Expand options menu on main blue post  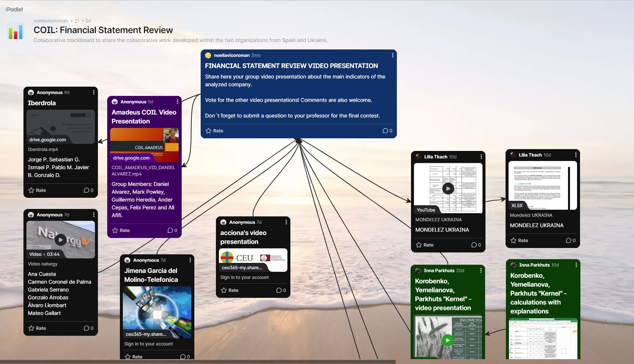point(392,55)
